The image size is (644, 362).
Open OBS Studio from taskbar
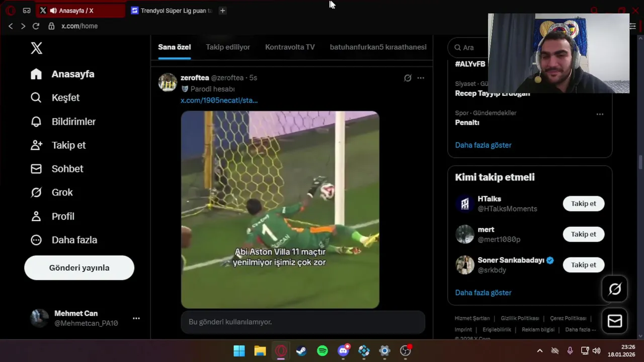(x=406, y=351)
